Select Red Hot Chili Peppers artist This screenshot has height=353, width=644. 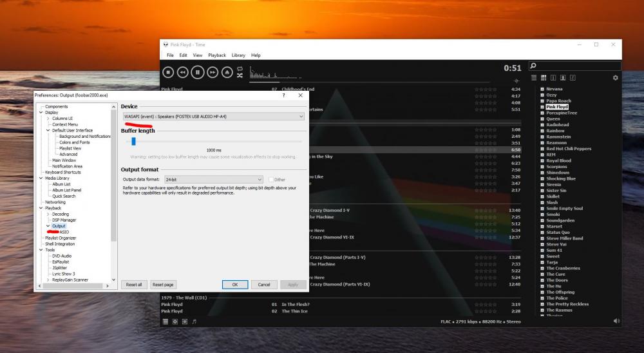(569, 148)
